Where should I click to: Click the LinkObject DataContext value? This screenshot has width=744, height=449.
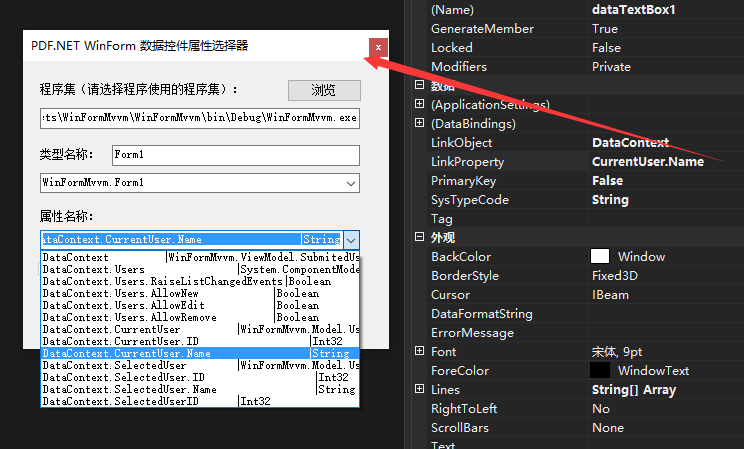point(630,142)
